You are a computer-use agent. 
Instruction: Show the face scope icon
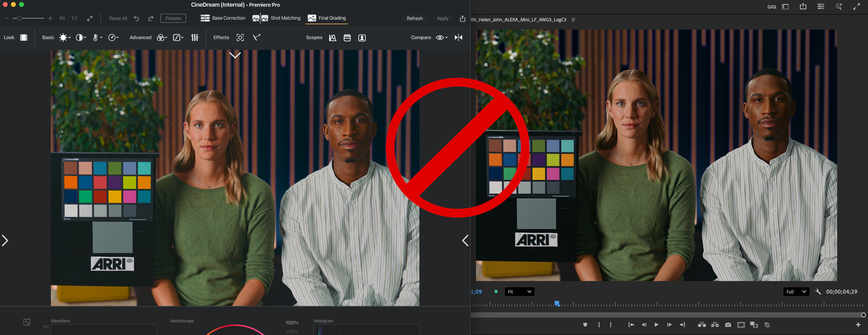362,38
